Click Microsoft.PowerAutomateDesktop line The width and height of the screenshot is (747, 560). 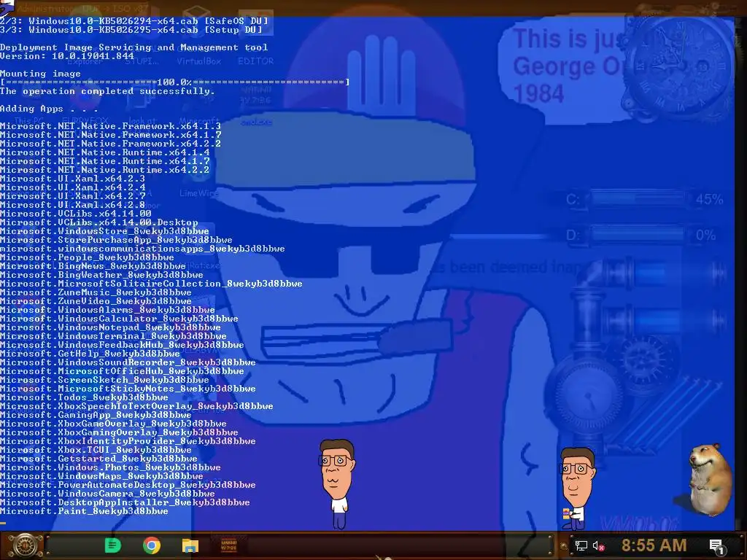[x=128, y=485]
